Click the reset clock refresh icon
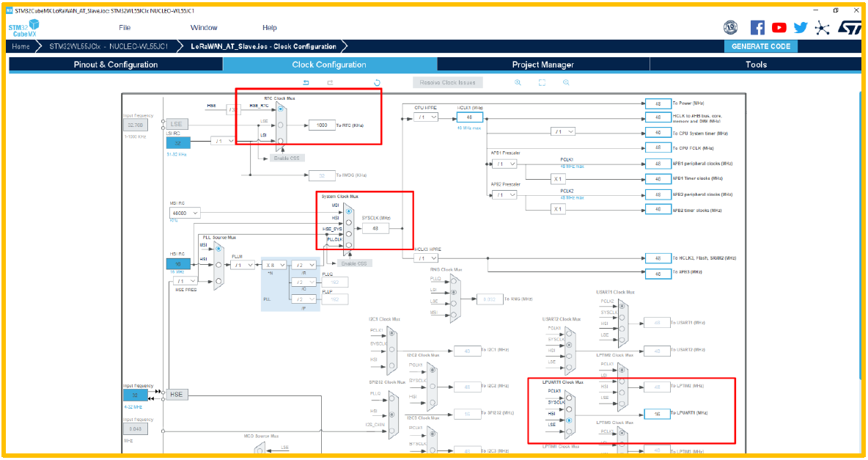This screenshot has width=868, height=460. [x=377, y=83]
